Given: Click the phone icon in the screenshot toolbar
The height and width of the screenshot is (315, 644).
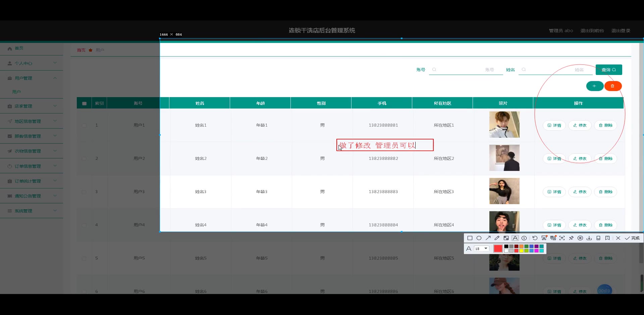Looking at the screenshot, I should pyautogui.click(x=598, y=238).
